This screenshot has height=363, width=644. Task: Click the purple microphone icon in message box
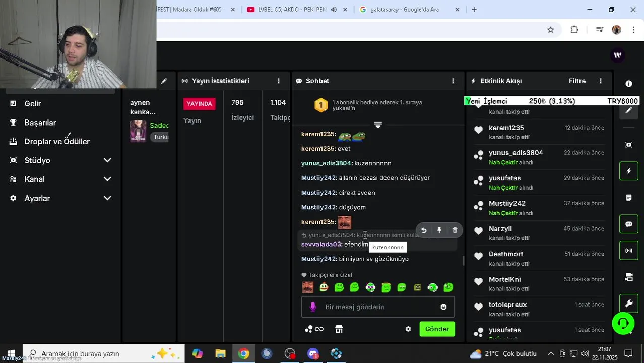click(313, 307)
